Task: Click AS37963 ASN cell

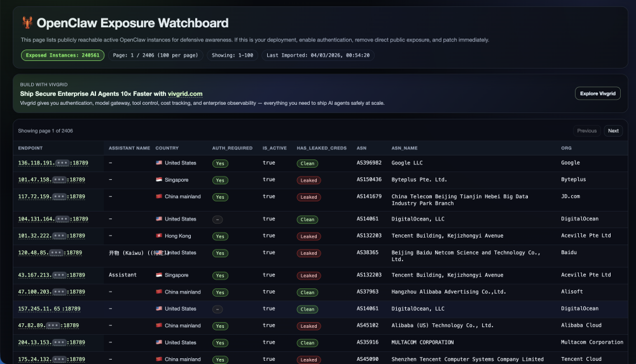Action: [368, 292]
